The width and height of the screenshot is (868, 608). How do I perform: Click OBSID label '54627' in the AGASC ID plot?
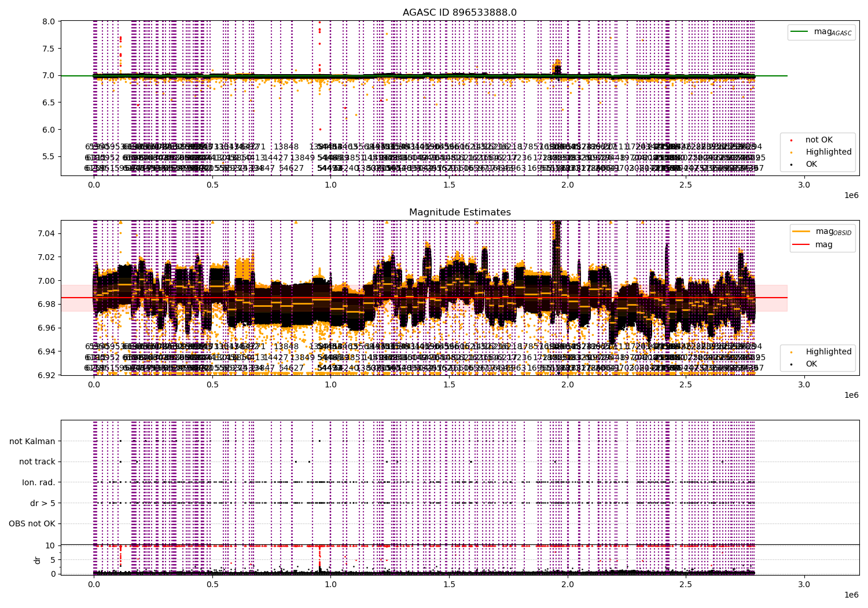[x=292, y=168]
